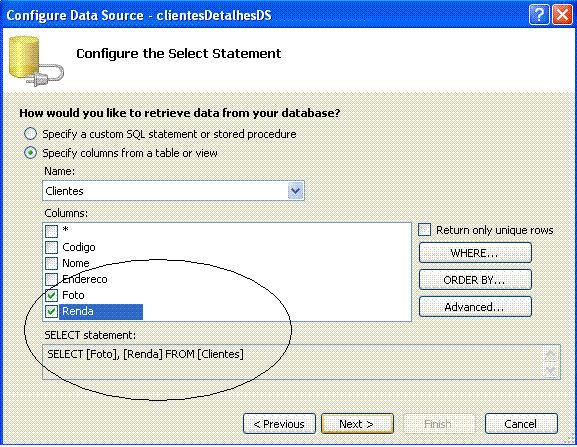Open the Clientes name dropdown
This screenshot has height=447, width=577.
tap(295, 191)
